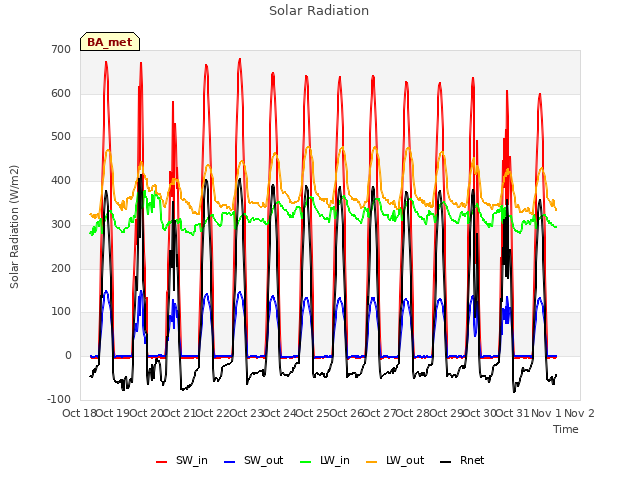The width and height of the screenshot is (640, 480).
Task: Click the 300 y-axis tick label
Action: [61, 224]
